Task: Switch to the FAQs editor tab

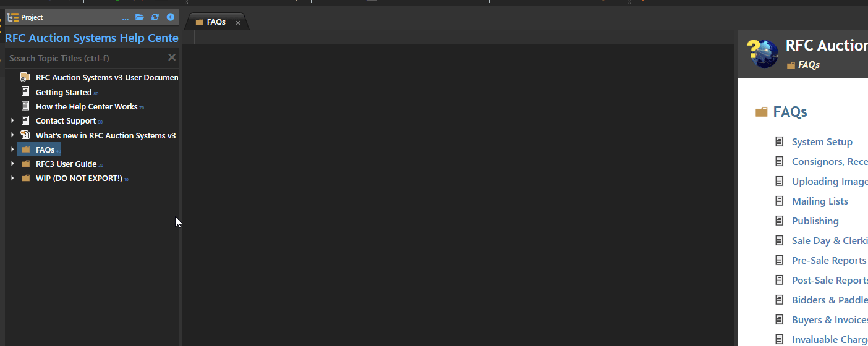Action: [x=216, y=22]
